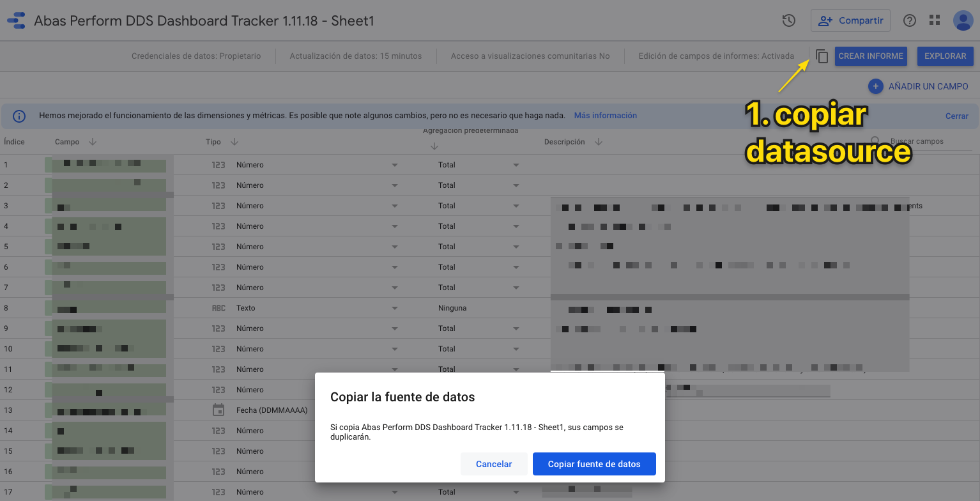Click AÑADIR UN CAMPO
Screen dimensions: 980x501
[x=919, y=86]
